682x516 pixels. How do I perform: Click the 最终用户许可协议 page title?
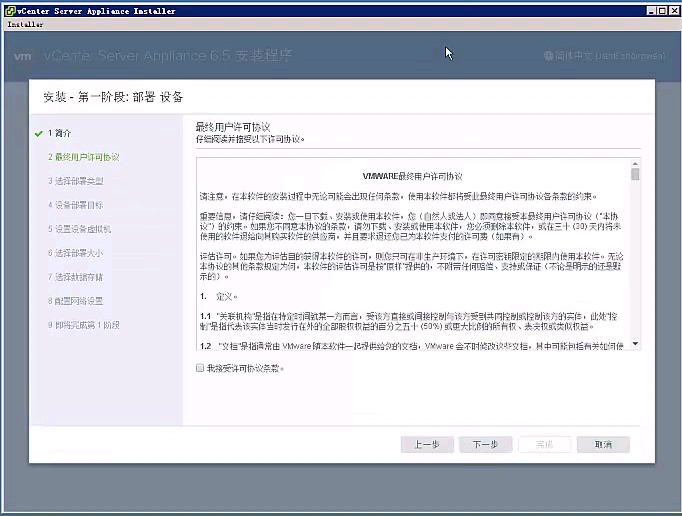click(x=233, y=127)
